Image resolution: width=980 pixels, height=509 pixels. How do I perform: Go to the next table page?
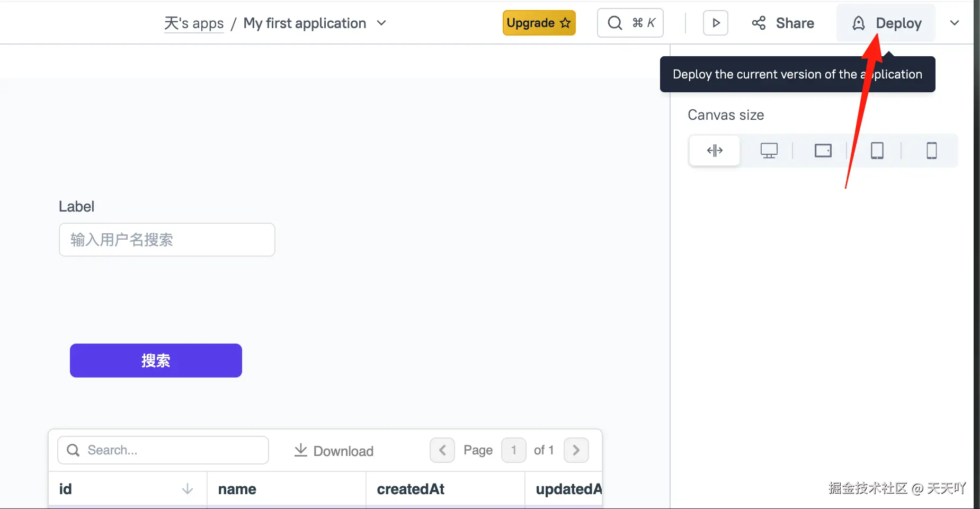pyautogui.click(x=576, y=450)
